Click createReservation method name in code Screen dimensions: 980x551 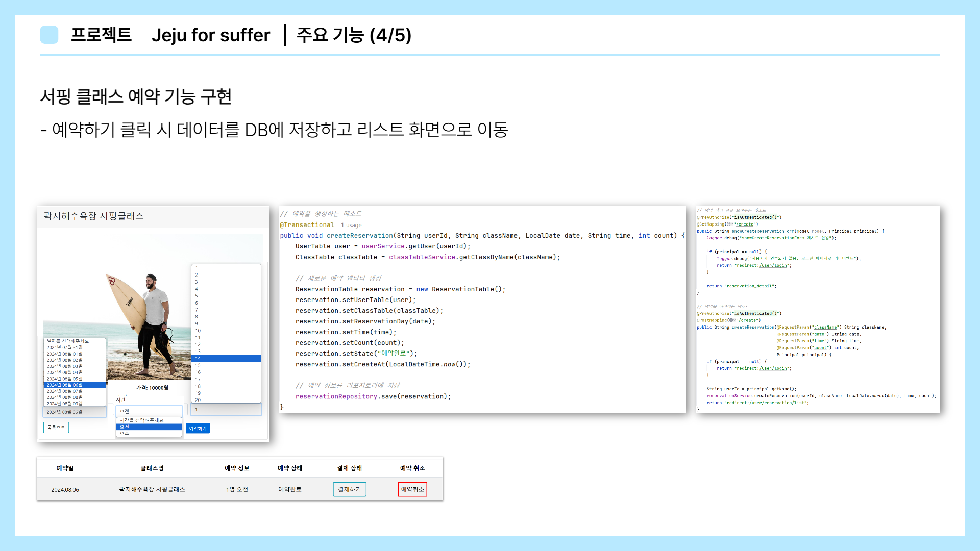click(360, 236)
